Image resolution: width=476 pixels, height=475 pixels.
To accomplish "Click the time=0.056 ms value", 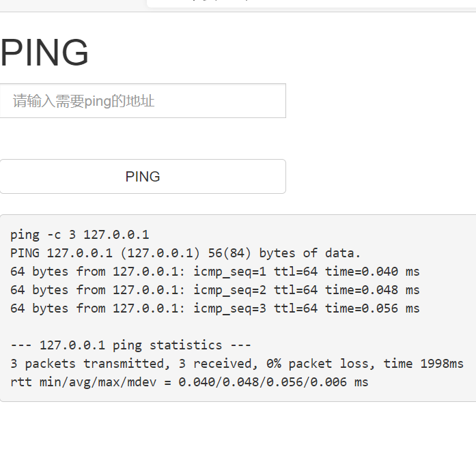I will (x=372, y=308).
